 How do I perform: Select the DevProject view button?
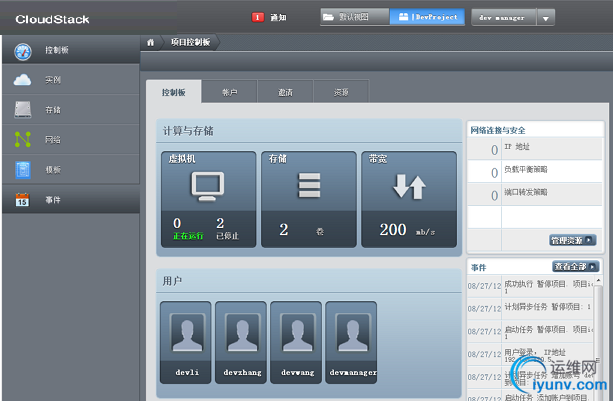pos(427,17)
